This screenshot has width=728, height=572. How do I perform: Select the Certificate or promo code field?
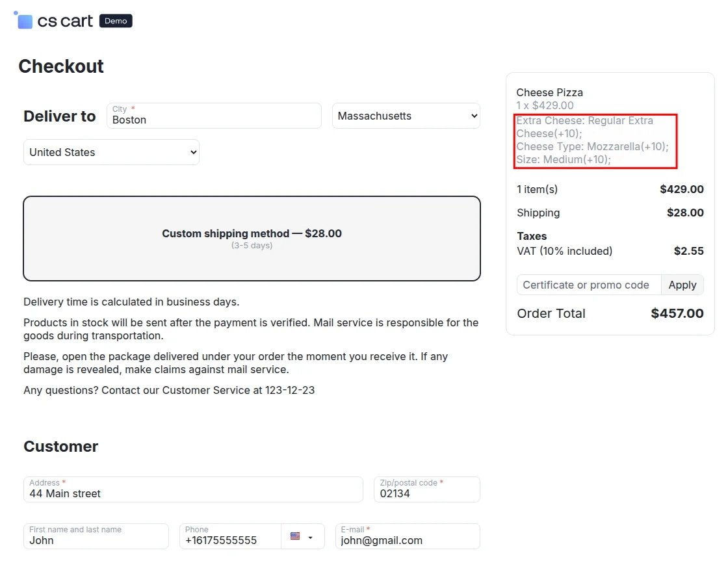pyautogui.click(x=584, y=285)
